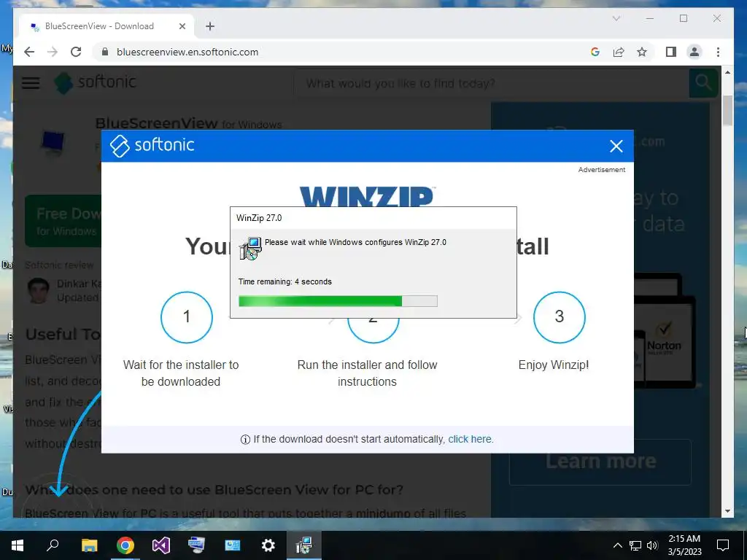Switch to Chrome in taskbar
The height and width of the screenshot is (560, 747).
pyautogui.click(x=125, y=545)
